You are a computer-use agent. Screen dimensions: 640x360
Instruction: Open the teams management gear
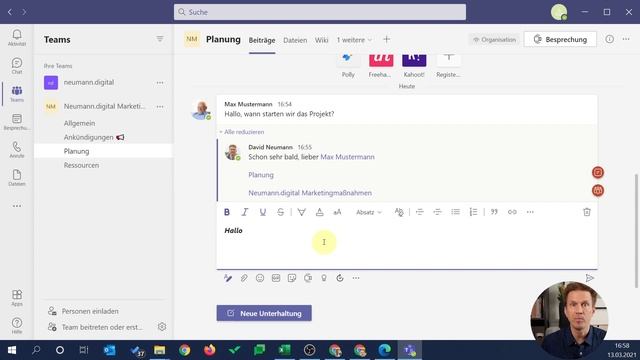162,327
